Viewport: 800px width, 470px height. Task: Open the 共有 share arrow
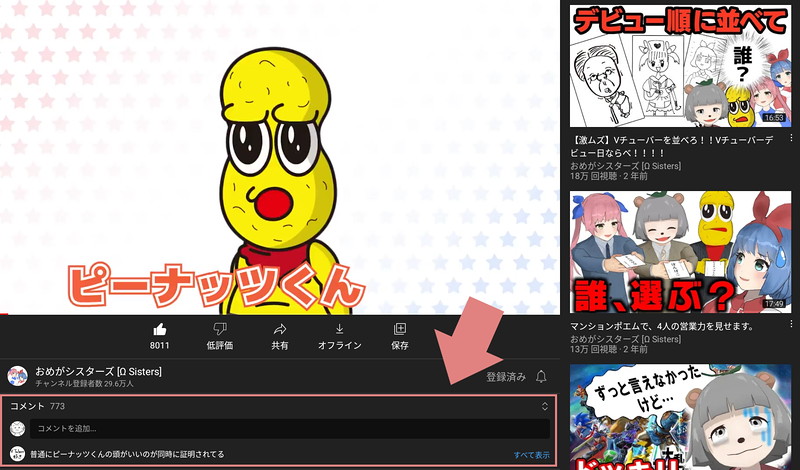pyautogui.click(x=280, y=329)
